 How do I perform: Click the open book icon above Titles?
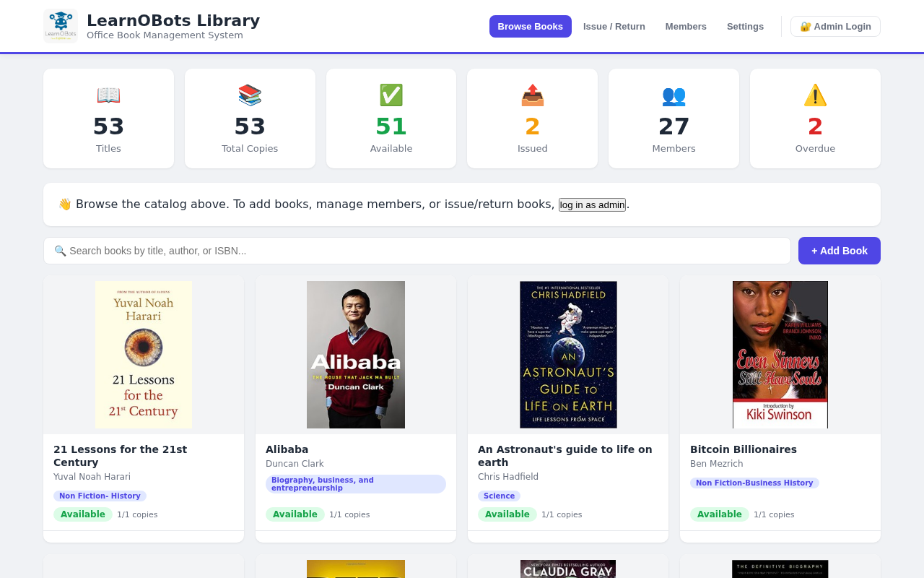click(x=108, y=95)
